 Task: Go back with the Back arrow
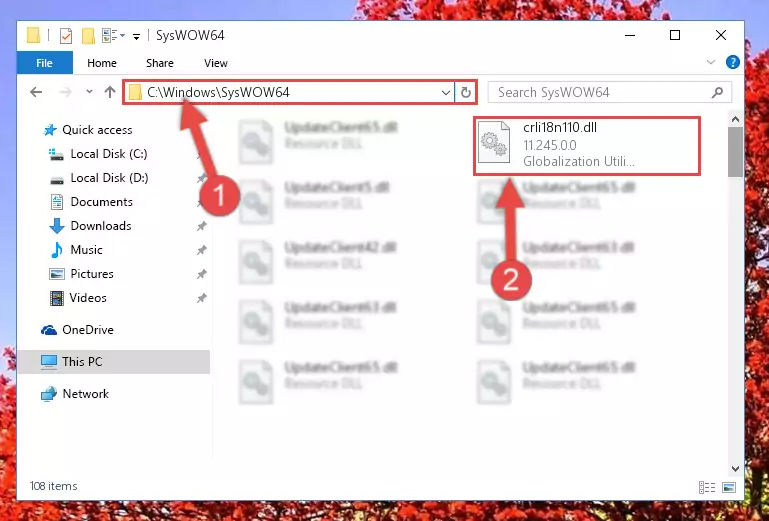click(x=36, y=92)
